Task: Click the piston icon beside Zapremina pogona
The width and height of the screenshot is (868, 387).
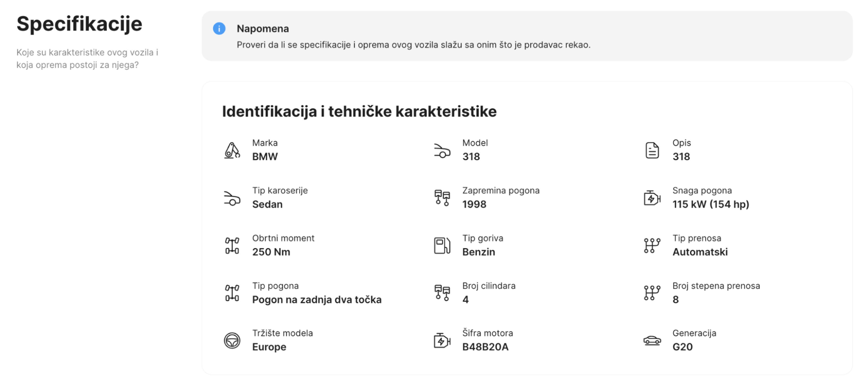Action: pyautogui.click(x=442, y=198)
